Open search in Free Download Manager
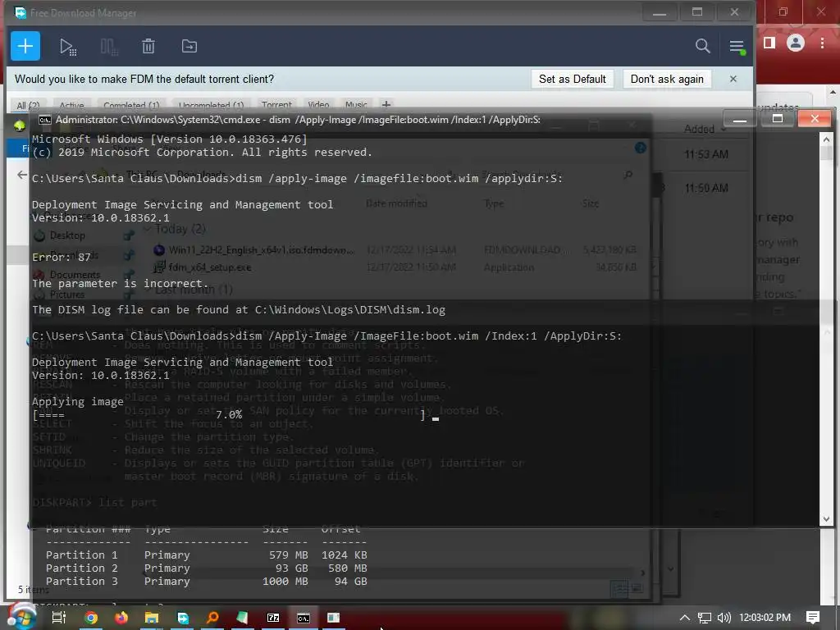The height and width of the screenshot is (630, 840). (702, 46)
